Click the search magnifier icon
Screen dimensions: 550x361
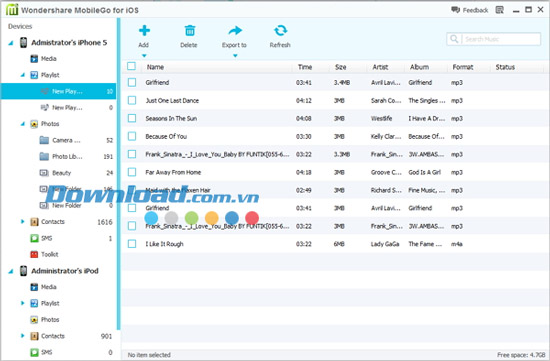pos(454,39)
